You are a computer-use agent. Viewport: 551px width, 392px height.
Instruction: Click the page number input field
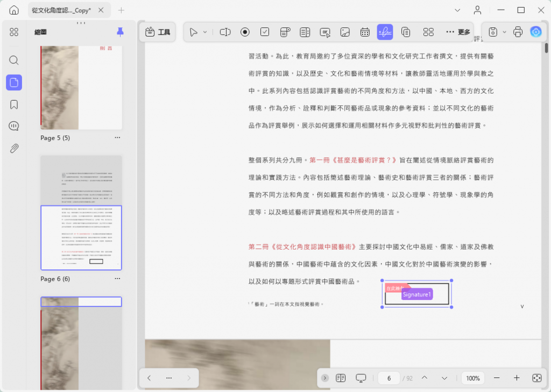389,379
